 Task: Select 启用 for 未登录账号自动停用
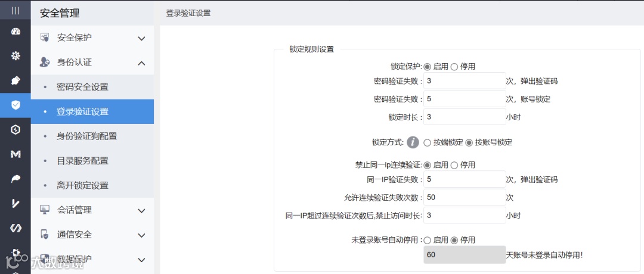[427, 240]
